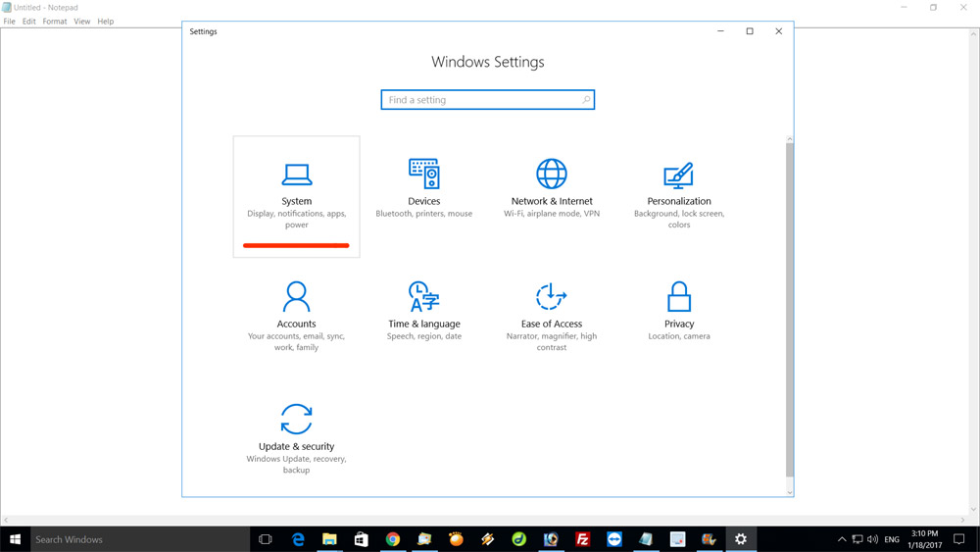Click 'Location, camera' description text
The width and height of the screenshot is (980, 552).
679,336
